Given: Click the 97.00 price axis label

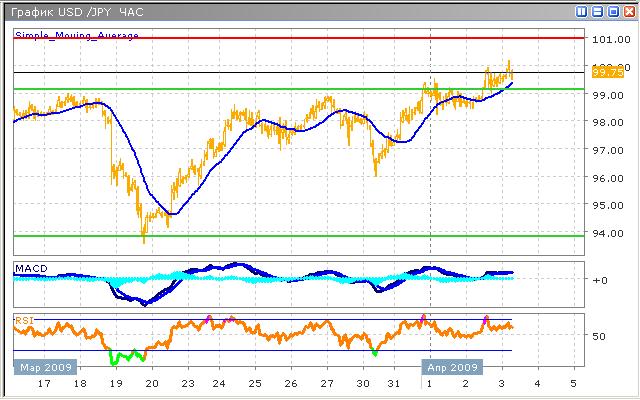Looking at the screenshot, I should pos(608,151).
